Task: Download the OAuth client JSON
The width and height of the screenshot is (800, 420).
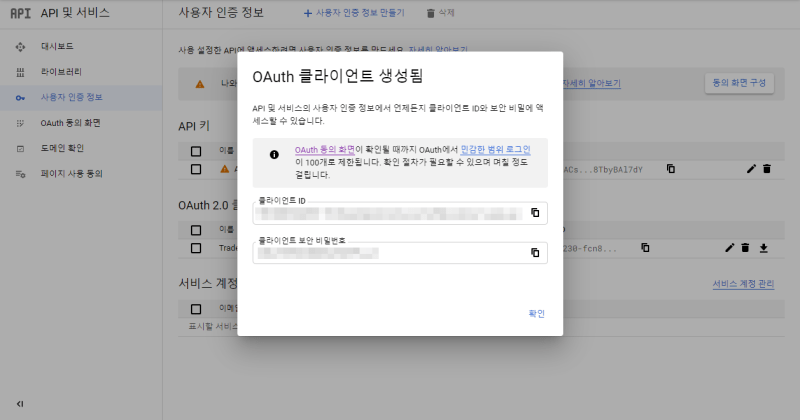Action: click(x=764, y=248)
